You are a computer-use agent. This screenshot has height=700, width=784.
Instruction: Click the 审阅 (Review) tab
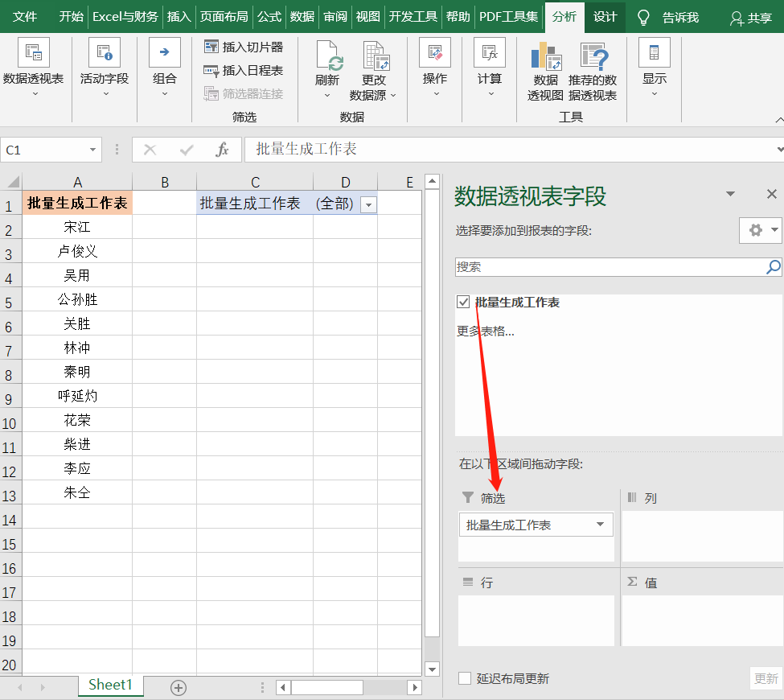[335, 17]
